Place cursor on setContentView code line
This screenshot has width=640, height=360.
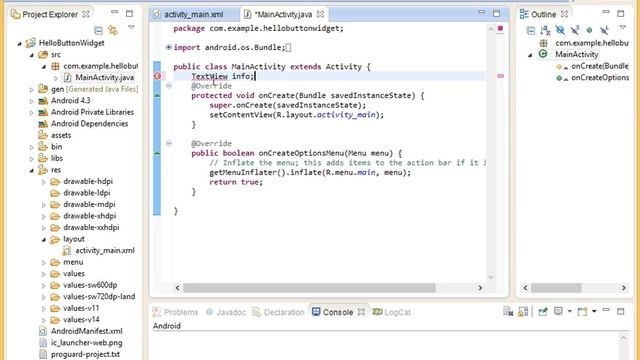coord(297,115)
